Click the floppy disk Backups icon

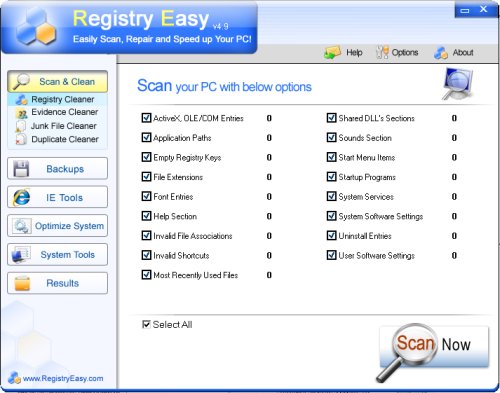21,169
